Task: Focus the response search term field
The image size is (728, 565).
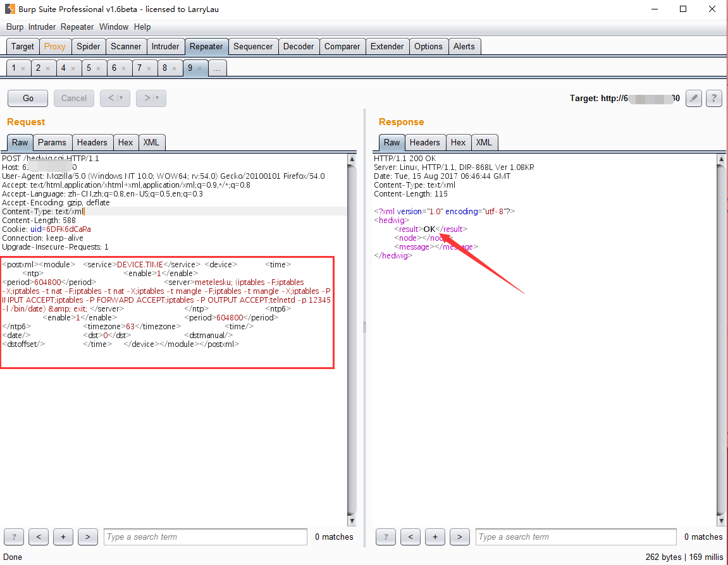Action: click(576, 537)
